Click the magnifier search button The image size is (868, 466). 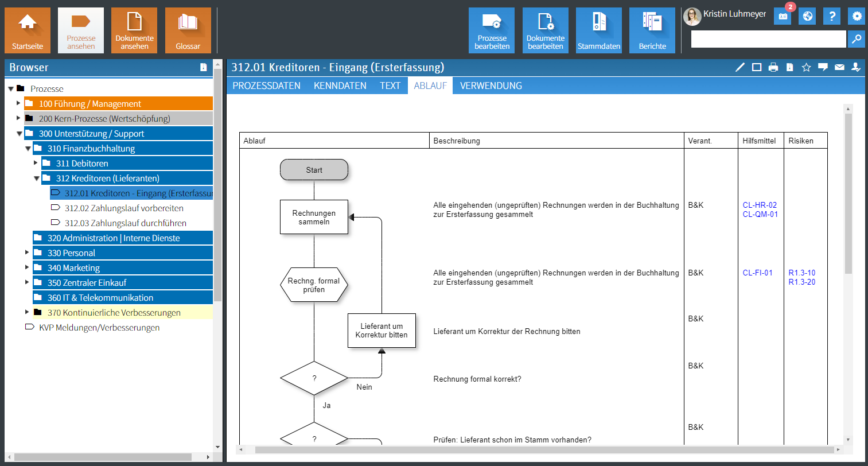tap(856, 39)
